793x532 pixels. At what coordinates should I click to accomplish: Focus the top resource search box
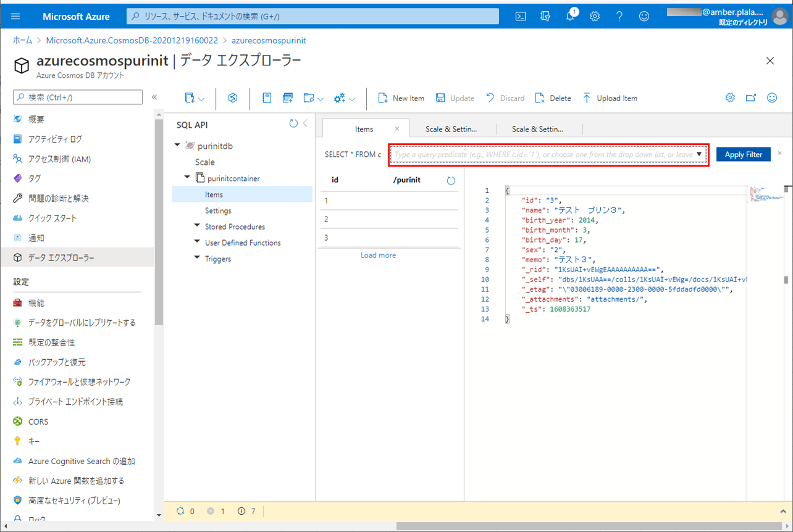click(313, 17)
